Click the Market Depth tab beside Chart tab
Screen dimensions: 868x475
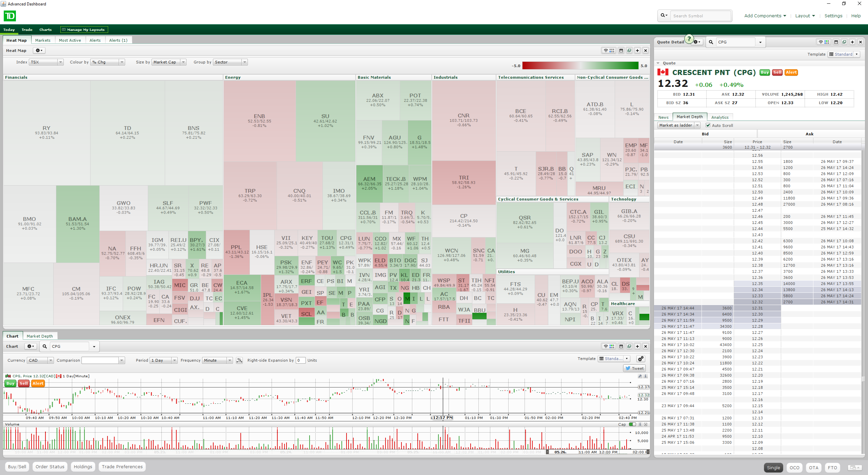coord(40,336)
